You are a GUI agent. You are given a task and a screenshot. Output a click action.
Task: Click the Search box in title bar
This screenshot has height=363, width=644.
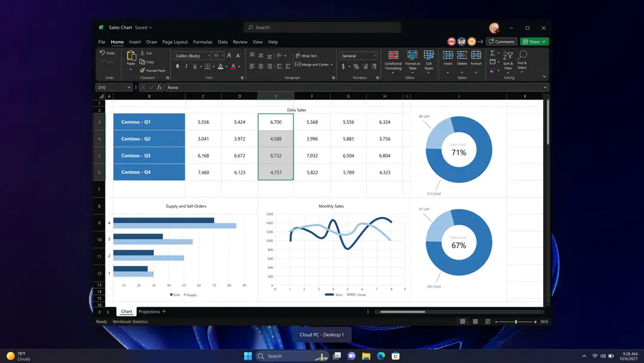[x=322, y=27]
